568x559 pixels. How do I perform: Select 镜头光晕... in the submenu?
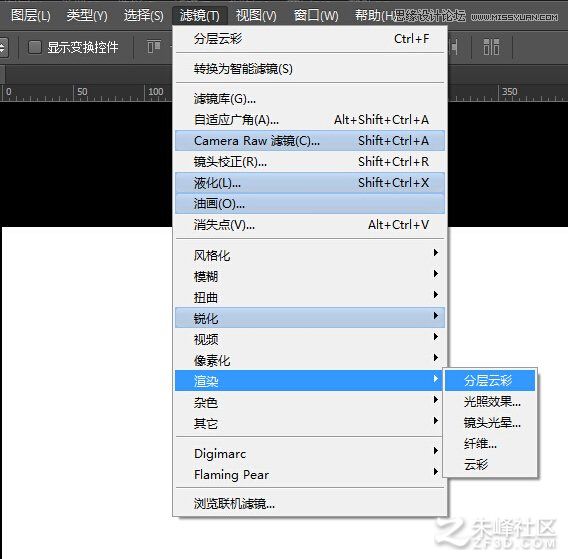point(490,422)
